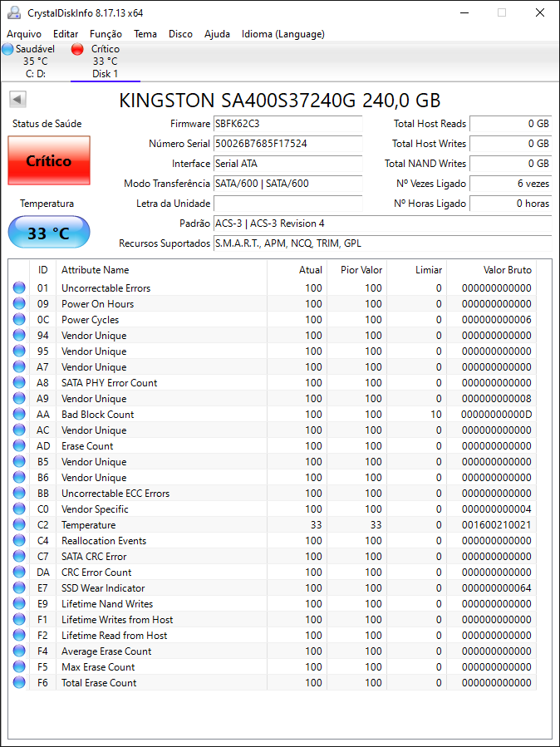
Task: Click status icon for Uncorrectable Errors row
Action: tap(19, 287)
